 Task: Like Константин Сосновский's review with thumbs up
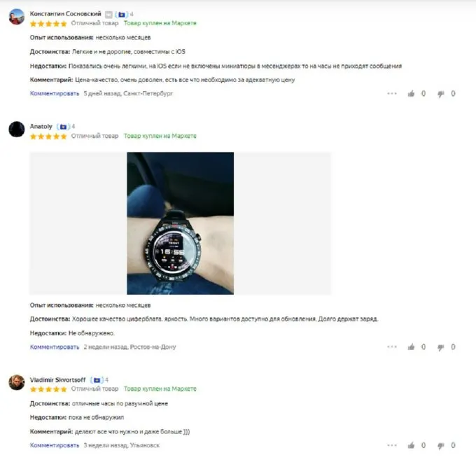pyautogui.click(x=411, y=94)
